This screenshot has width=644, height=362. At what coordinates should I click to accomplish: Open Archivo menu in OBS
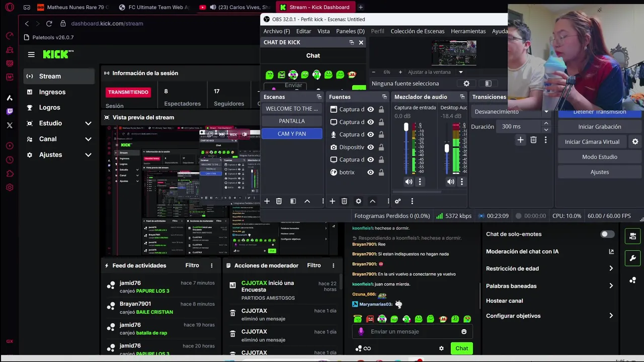[277, 31]
